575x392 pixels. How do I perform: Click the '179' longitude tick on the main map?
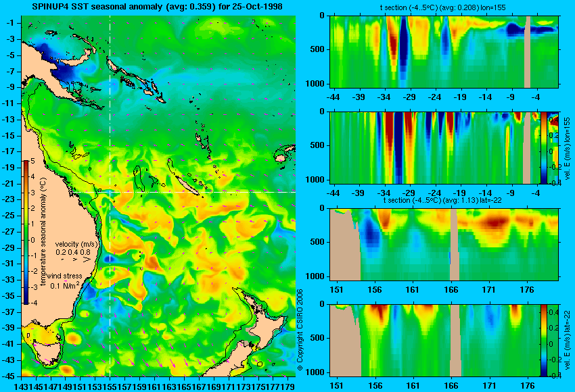tap(288, 386)
